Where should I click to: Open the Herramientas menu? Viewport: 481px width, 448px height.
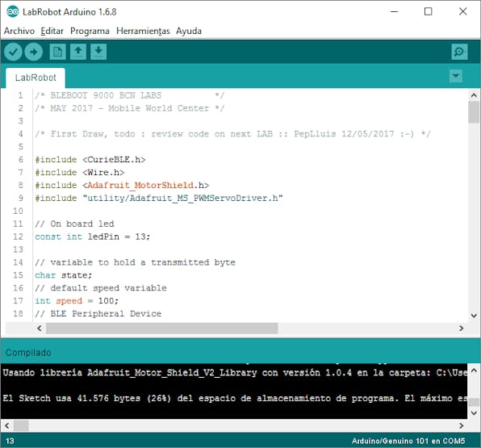(143, 31)
